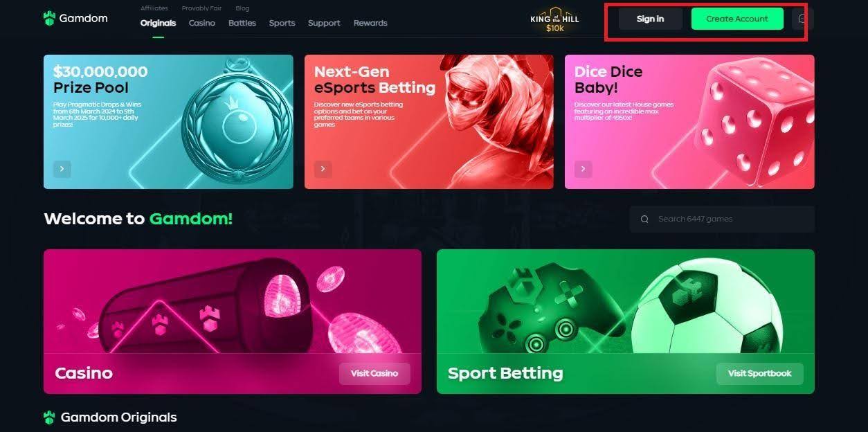Open the Support menu item
The image size is (868, 432).
[324, 23]
